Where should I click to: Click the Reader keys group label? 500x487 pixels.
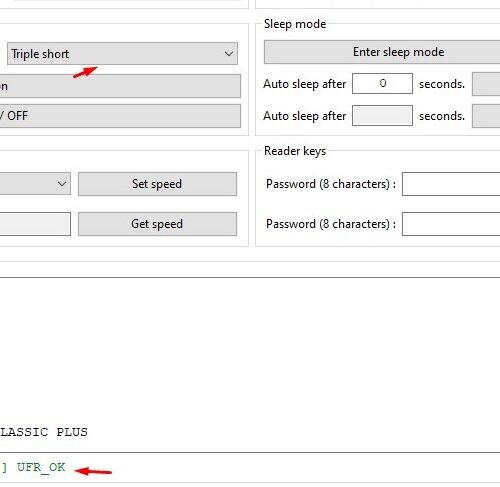coord(295,151)
